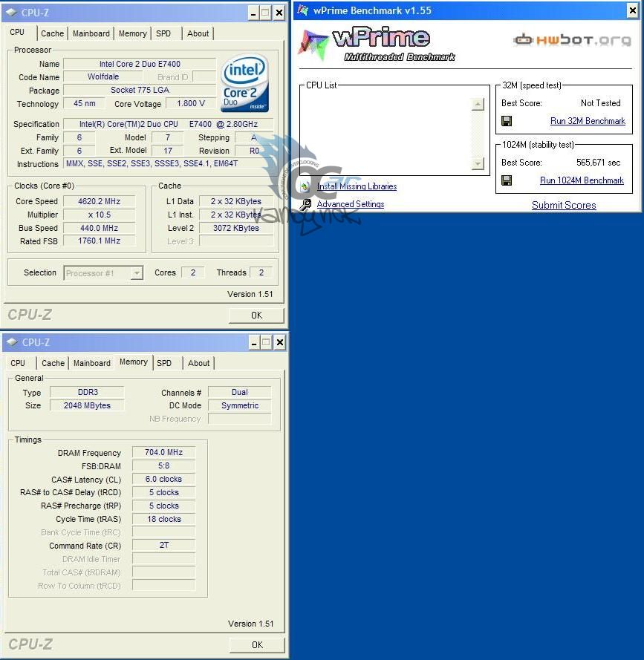The height and width of the screenshot is (660, 644).
Task: Click the Bus Speed value 440.0 MHz
Action: tap(100, 228)
